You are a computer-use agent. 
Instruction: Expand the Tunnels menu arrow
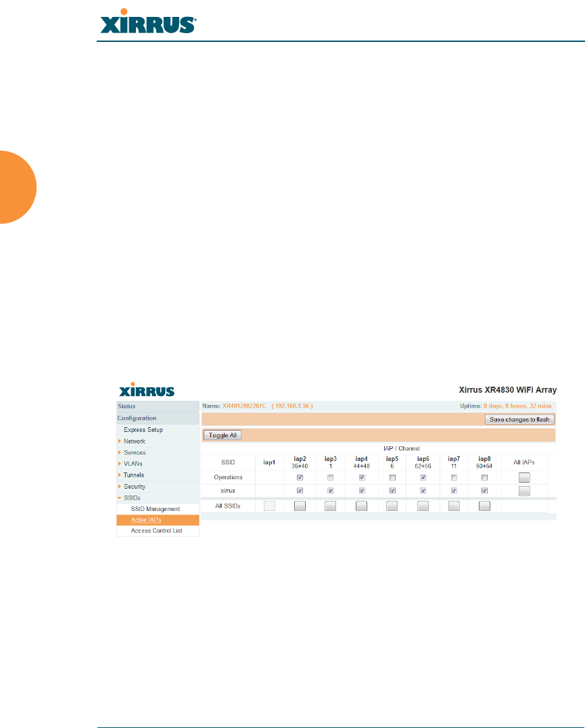(x=120, y=475)
